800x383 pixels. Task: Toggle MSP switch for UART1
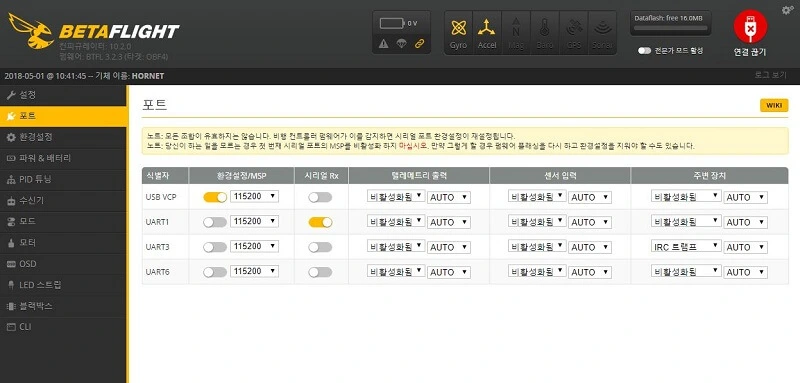point(215,222)
